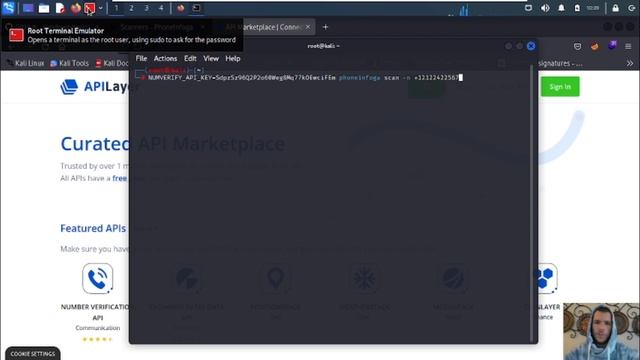Open the Kali Docs bookmark

point(112,63)
